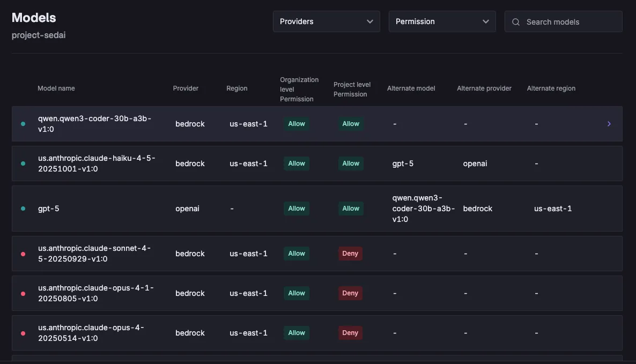This screenshot has width=636, height=364.
Task: Open the Permission filter dropdown
Action: [x=442, y=21]
